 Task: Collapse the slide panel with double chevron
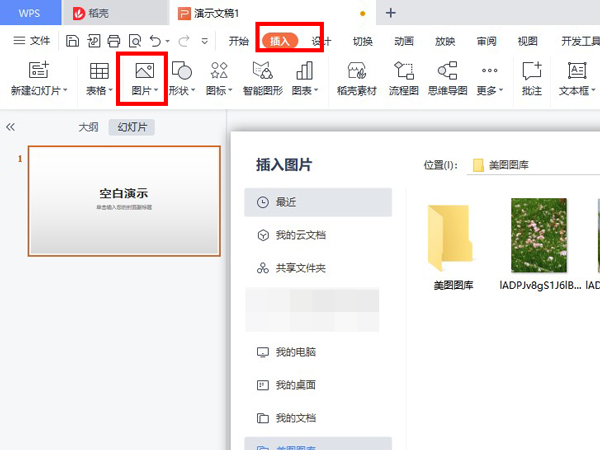coord(11,128)
